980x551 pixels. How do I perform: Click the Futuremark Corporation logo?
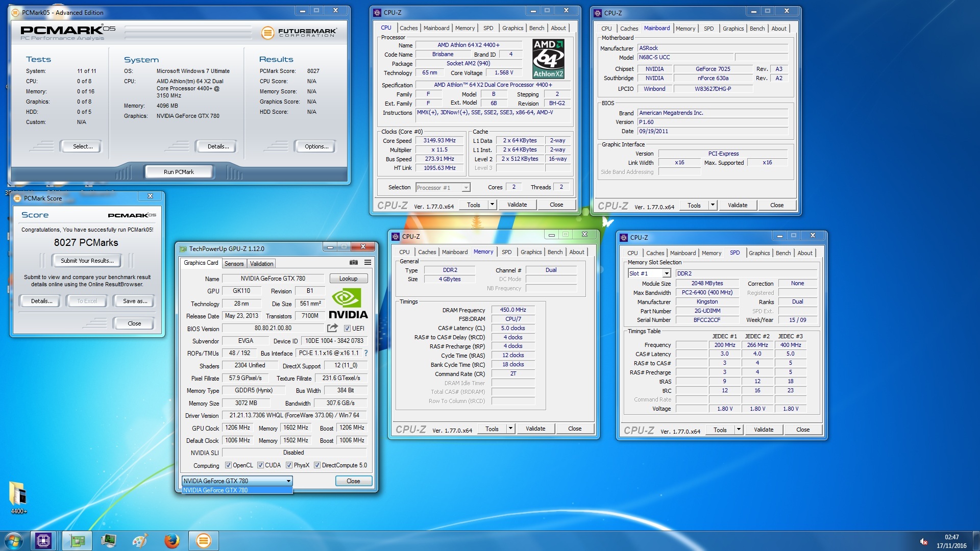pos(299,33)
